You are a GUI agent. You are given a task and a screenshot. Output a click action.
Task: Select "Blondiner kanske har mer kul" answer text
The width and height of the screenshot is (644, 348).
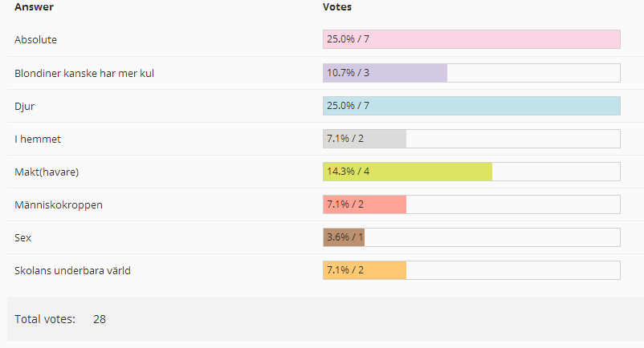[84, 73]
